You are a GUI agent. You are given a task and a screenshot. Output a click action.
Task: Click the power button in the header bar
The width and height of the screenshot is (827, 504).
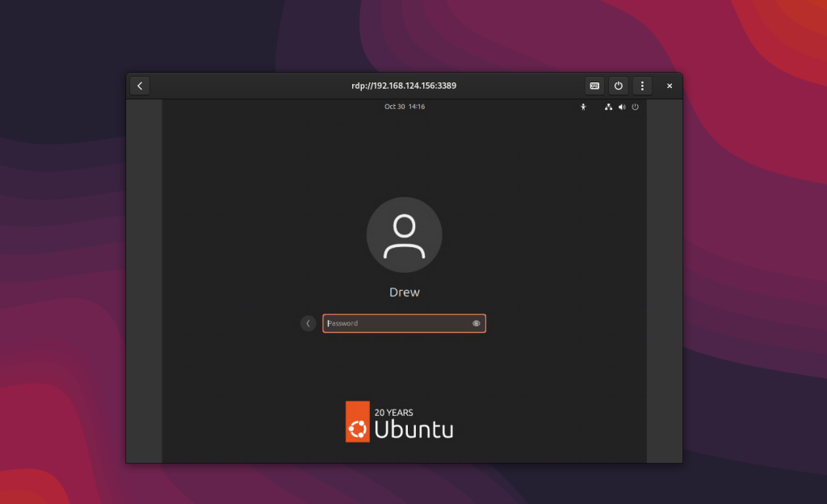tap(618, 86)
